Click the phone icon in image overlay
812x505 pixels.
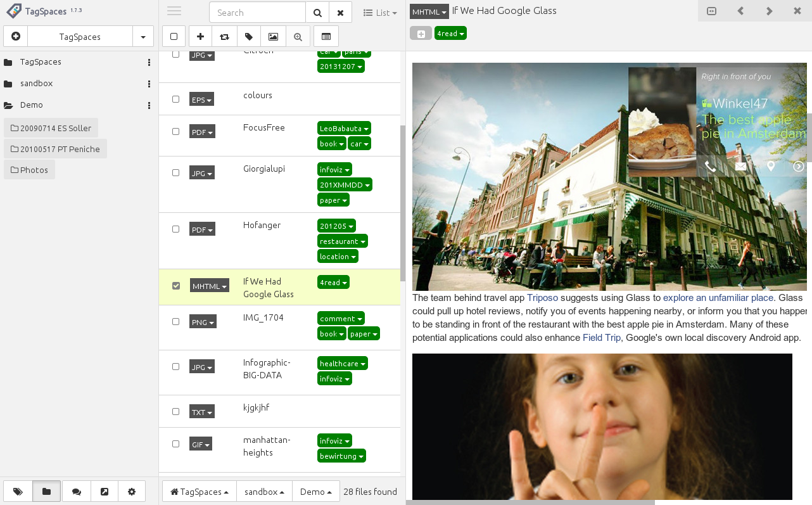[710, 167]
